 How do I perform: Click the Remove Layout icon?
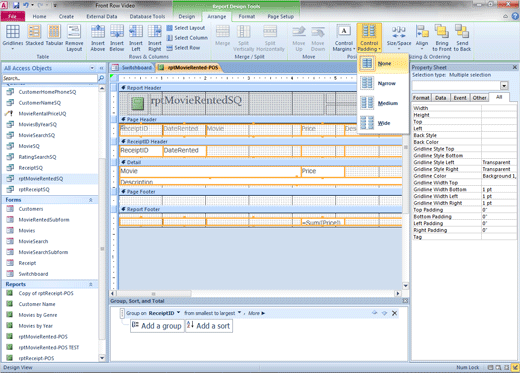(74, 38)
